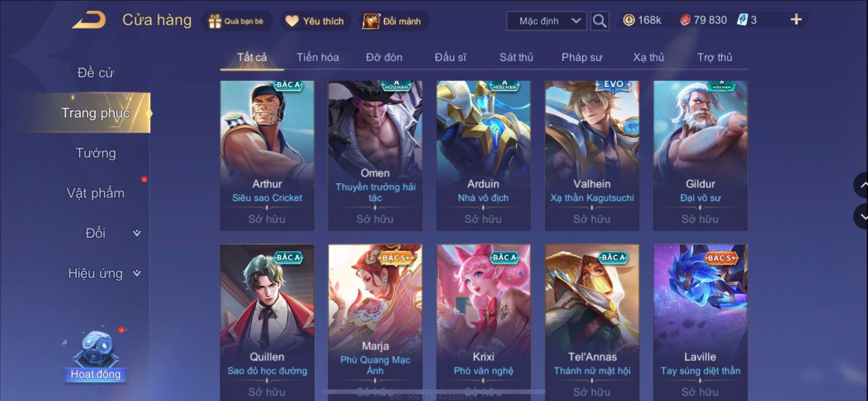Click the gold coin balance icon
868x401 pixels.
629,20
